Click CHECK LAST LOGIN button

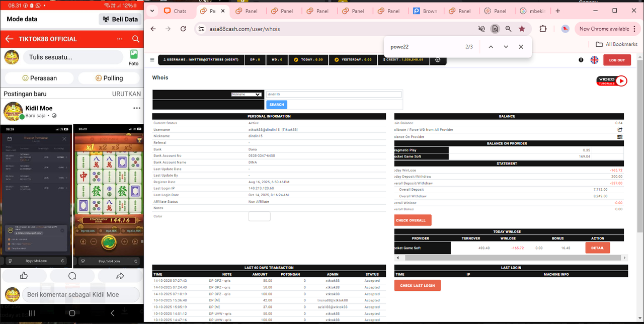418,285
